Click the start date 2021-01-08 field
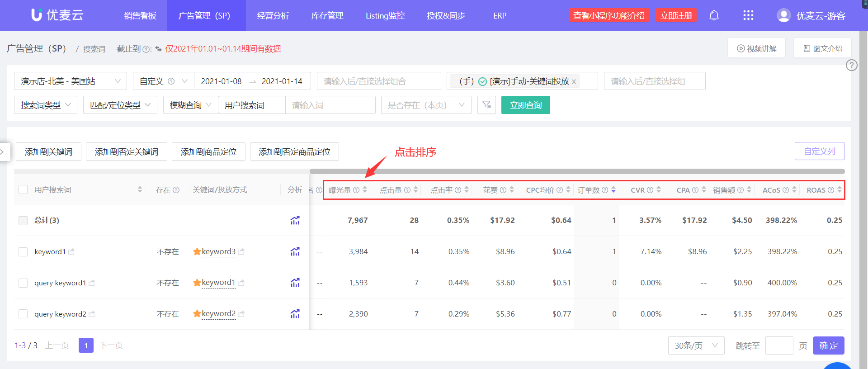Image resolution: width=868 pixels, height=369 pixels. click(x=221, y=81)
